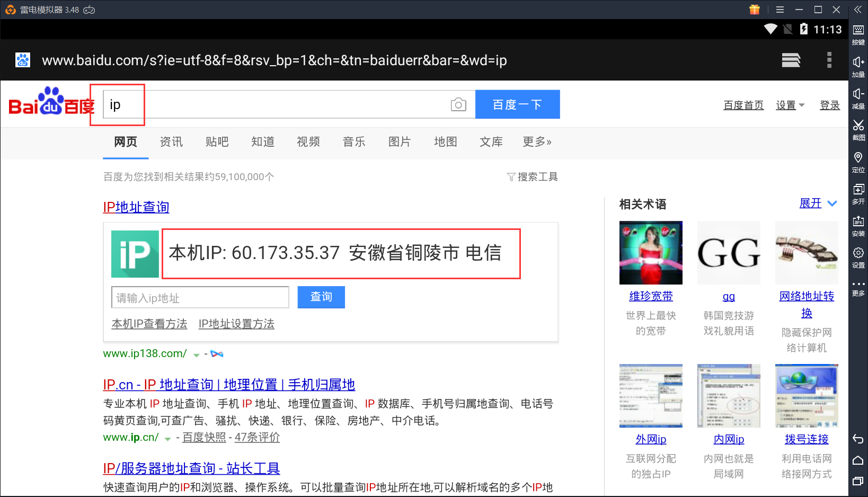Screen dimensions: 868x497
Task: Switch to 视频 tab
Action: (308, 141)
